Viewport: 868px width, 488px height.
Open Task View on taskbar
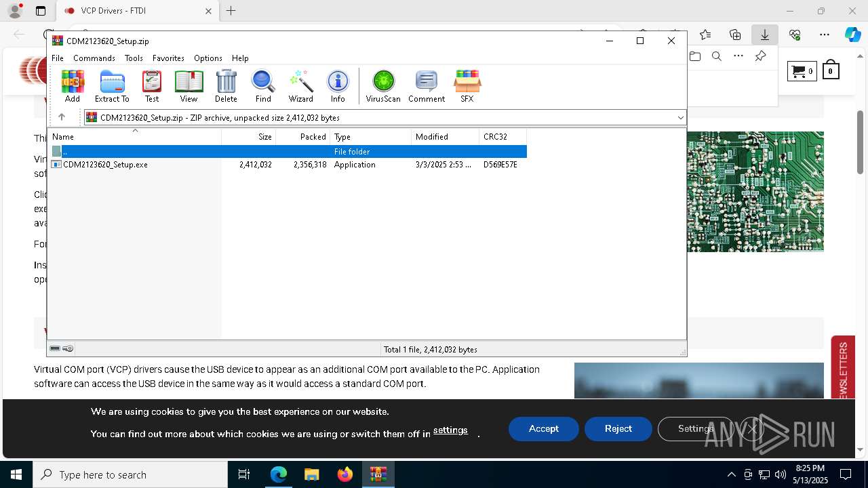click(x=244, y=474)
